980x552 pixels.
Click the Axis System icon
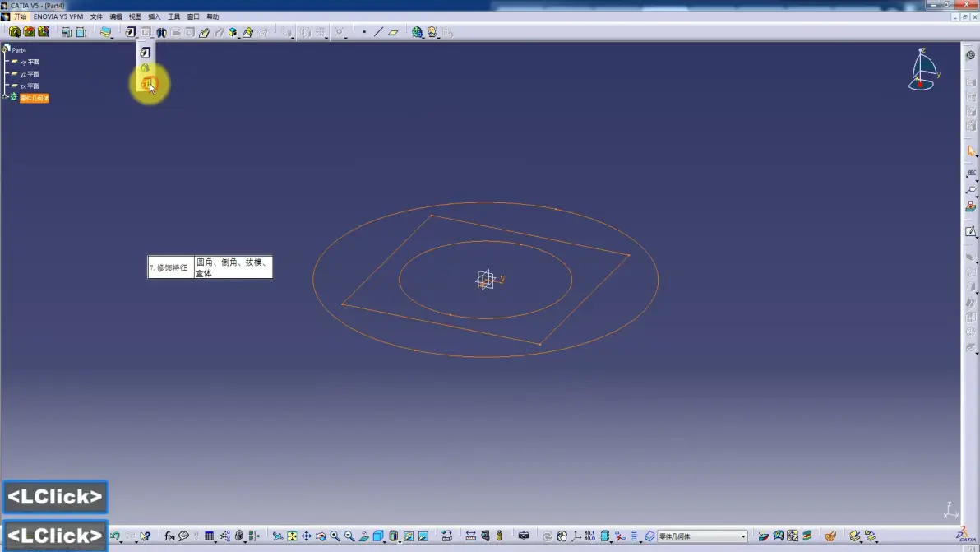tap(576, 536)
